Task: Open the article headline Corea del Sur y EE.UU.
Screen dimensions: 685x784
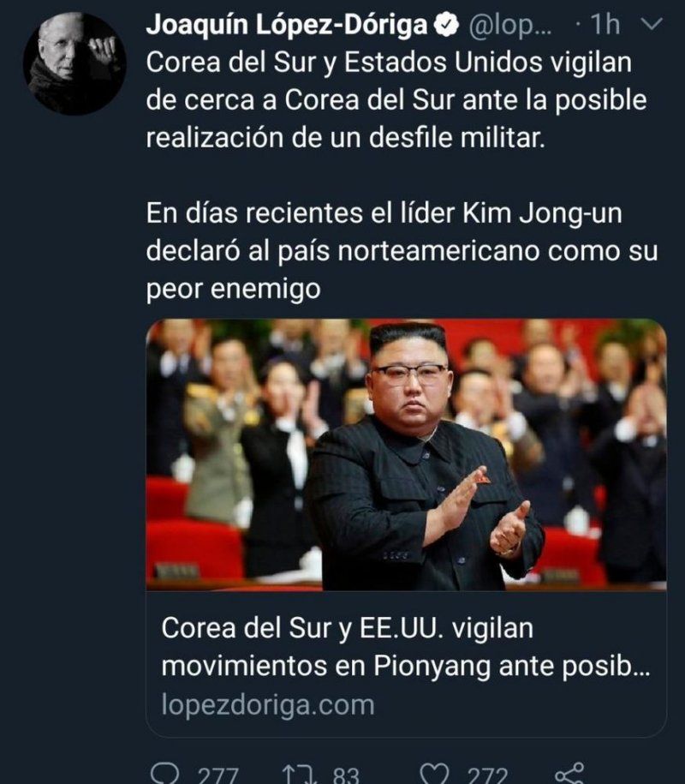Action: point(406,647)
